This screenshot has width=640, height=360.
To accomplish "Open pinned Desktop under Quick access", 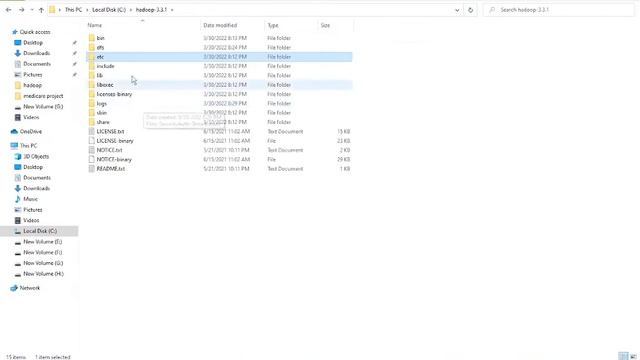I will click(33, 42).
